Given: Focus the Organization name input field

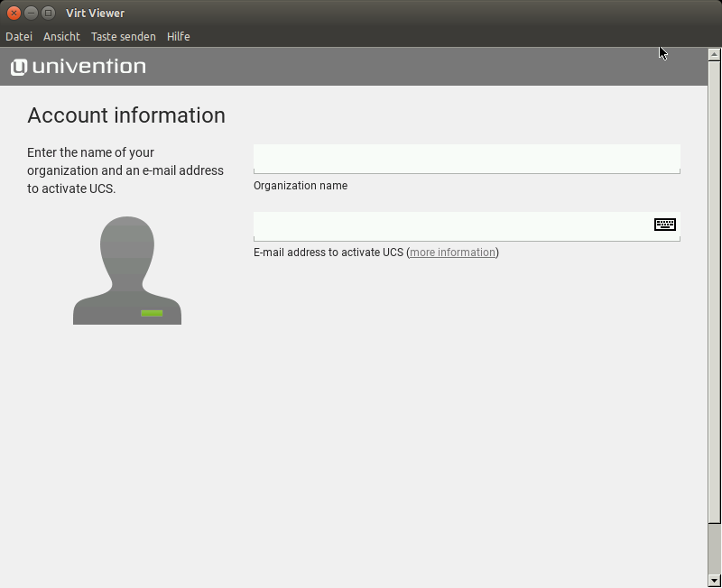Looking at the screenshot, I should (466, 158).
